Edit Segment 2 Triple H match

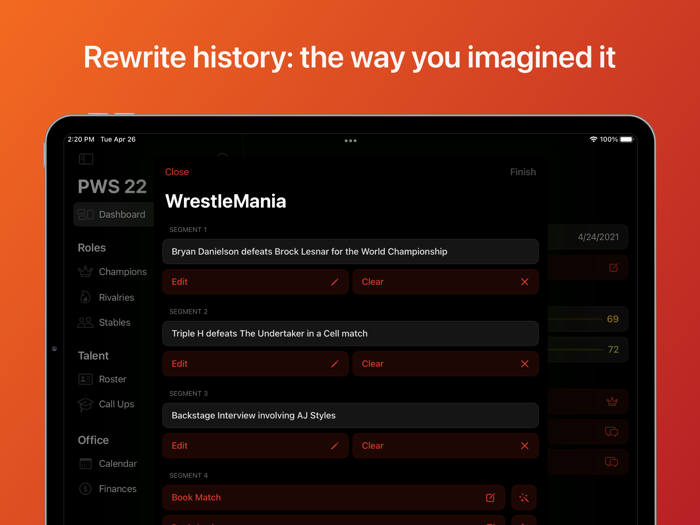point(255,363)
